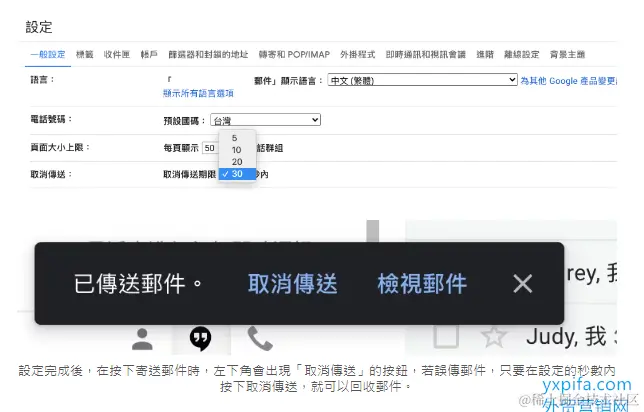Select 20 seconds in undo send list
644x412 pixels.
coord(237,162)
